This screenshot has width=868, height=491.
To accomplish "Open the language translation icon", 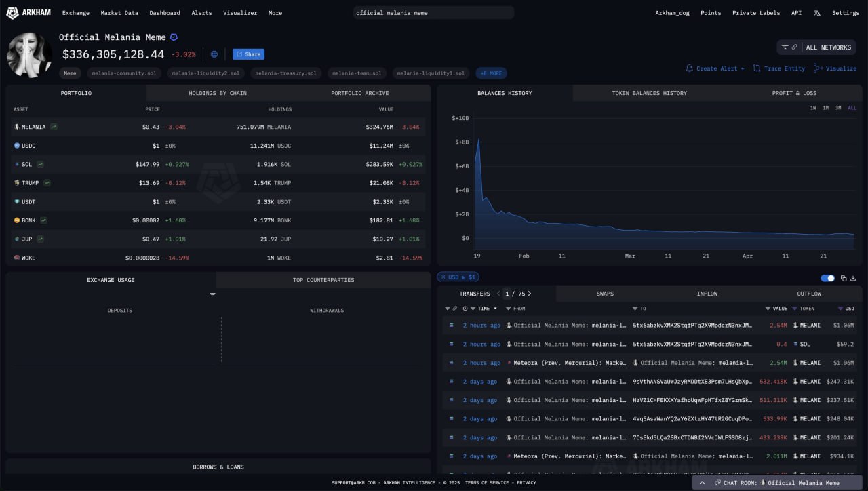I will (816, 13).
